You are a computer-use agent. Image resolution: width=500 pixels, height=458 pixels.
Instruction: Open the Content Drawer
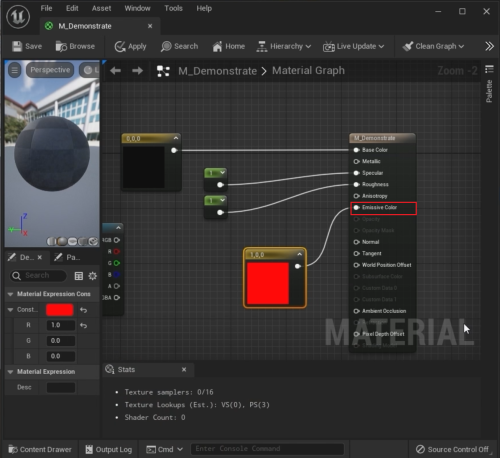[40, 449]
